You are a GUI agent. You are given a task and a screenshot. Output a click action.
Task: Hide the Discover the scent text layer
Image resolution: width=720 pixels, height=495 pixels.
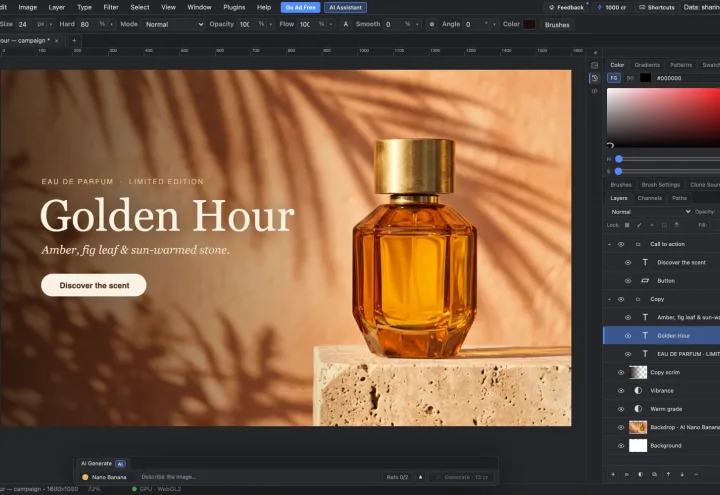(628, 263)
